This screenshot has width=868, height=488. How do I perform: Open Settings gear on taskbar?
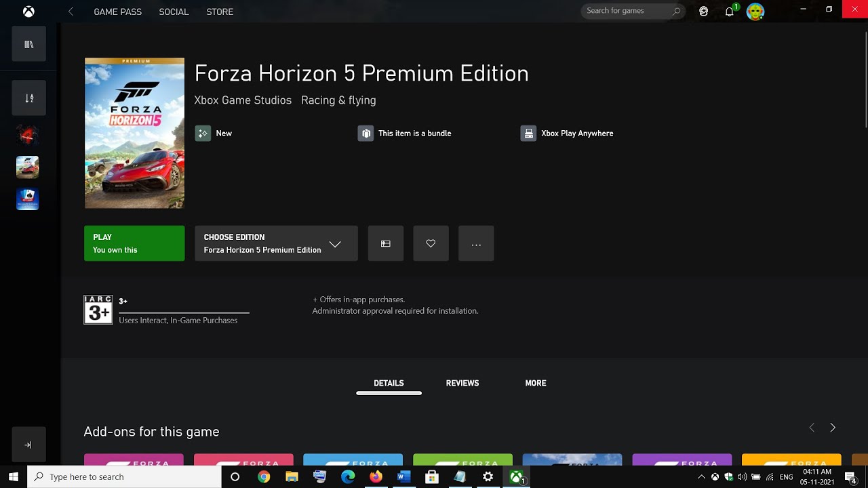(x=488, y=477)
